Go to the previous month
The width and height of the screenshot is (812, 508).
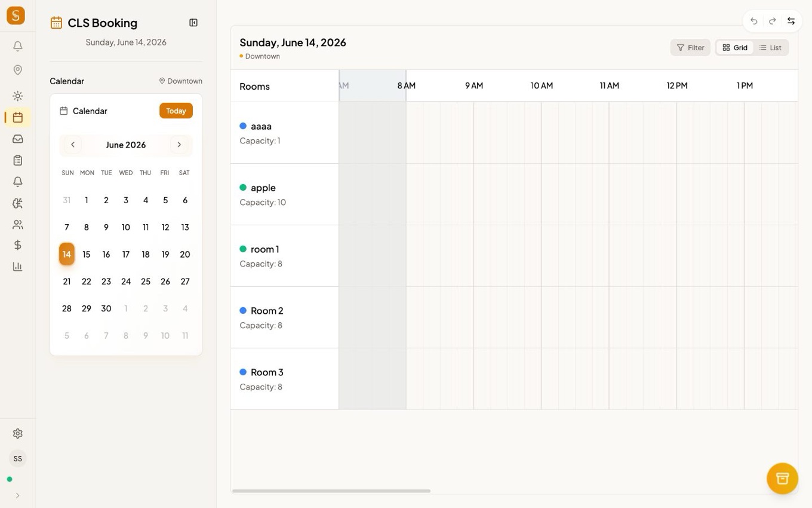(x=73, y=145)
